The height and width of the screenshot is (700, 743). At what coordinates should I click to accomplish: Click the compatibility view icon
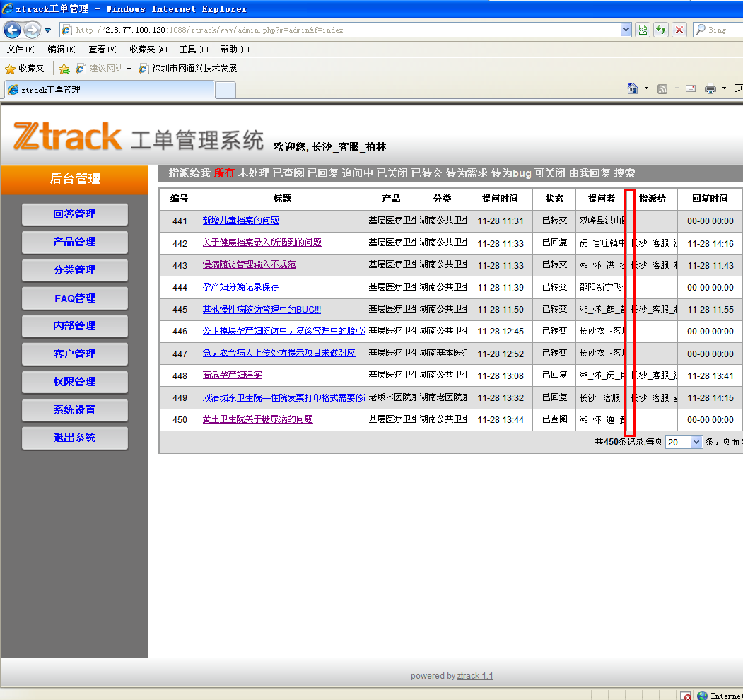643,30
